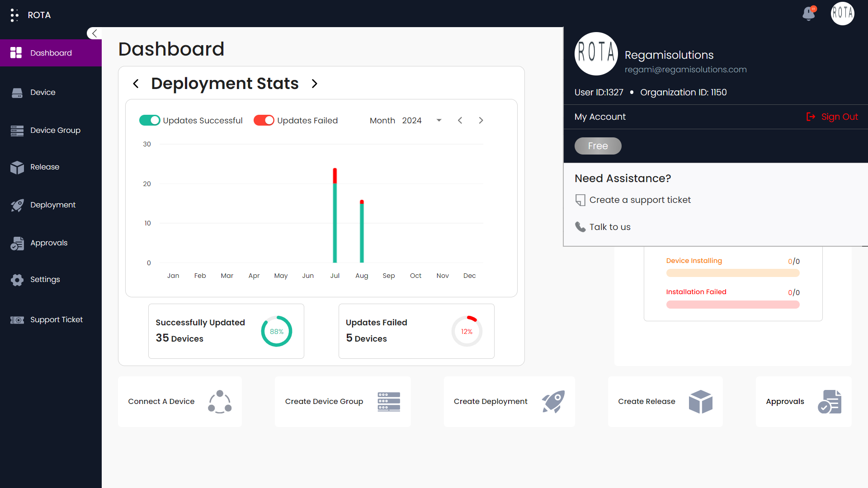Click the Approvals document checkmark icon card
Image resolution: width=868 pixels, height=488 pixels.
point(829,401)
